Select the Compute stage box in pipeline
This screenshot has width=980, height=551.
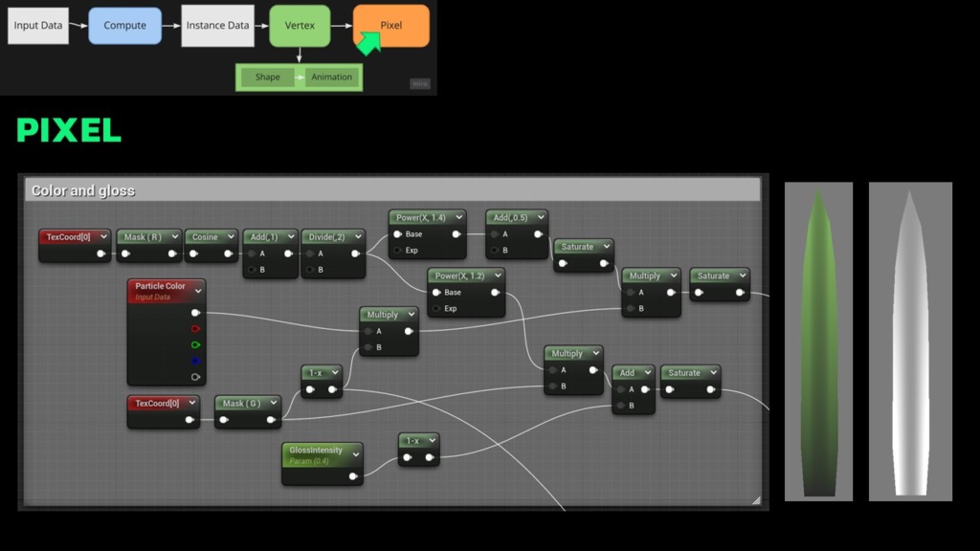pos(125,26)
